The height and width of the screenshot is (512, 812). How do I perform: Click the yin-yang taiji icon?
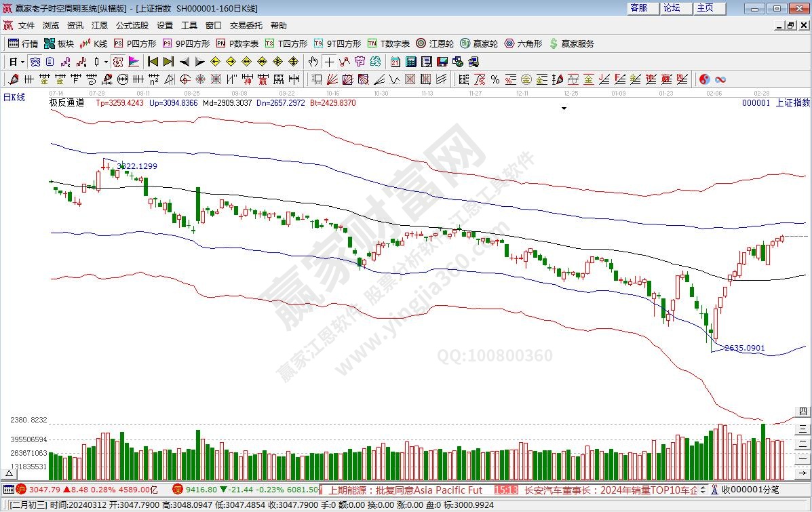click(x=705, y=79)
